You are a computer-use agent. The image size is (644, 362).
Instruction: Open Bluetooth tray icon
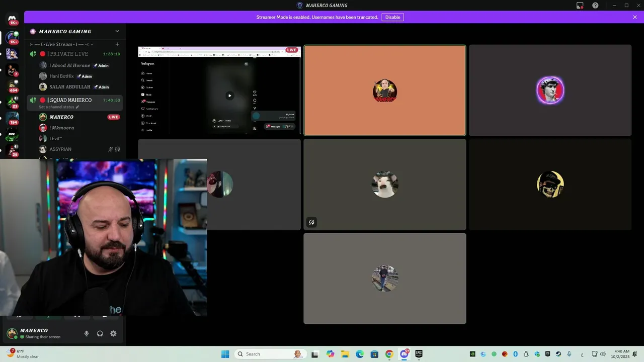pos(515,354)
